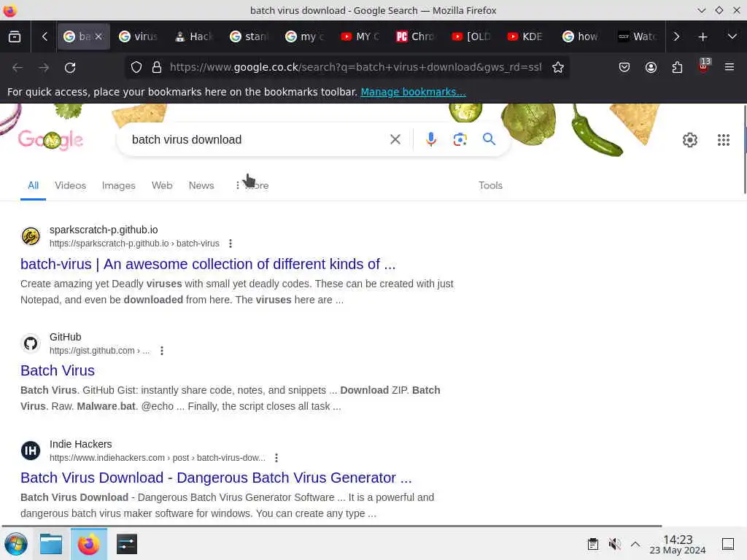Open 'batch-virus | An awesome collection' result
Viewport: 747px width, 560px height.
(208, 264)
